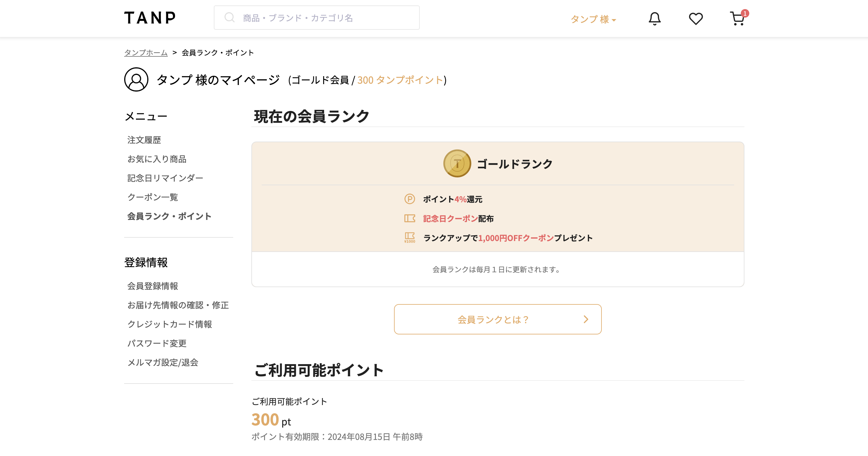Click the 300 タンプポイント link

(x=400, y=80)
